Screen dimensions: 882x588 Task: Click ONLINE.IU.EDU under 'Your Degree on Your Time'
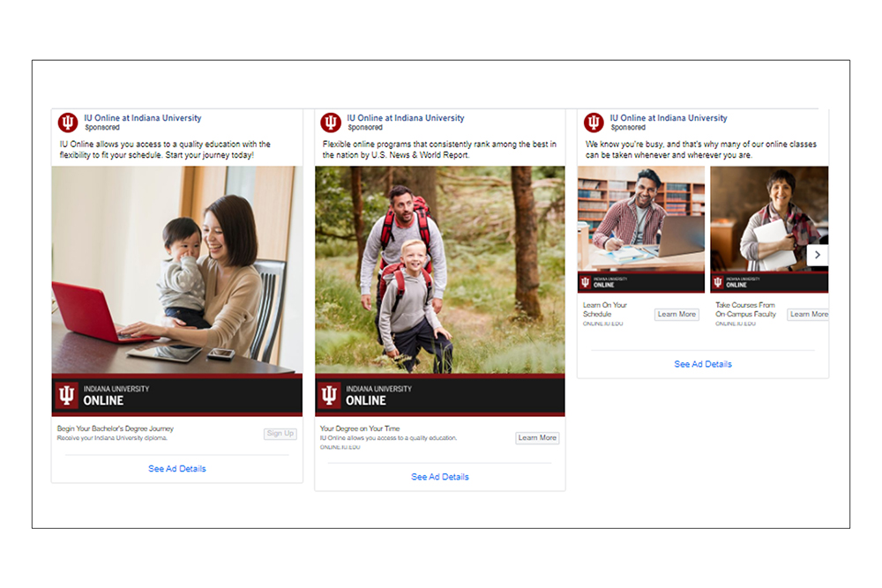[x=340, y=448]
